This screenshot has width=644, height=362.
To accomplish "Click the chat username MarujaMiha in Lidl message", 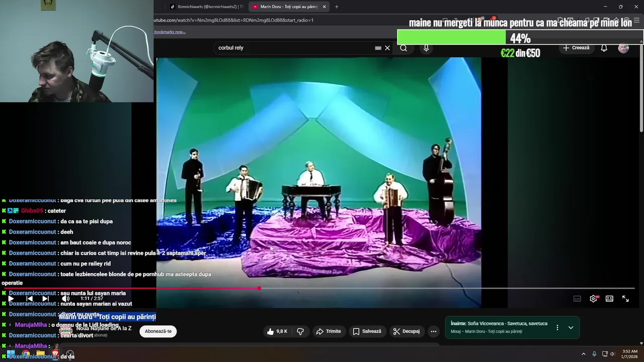I will (31, 325).
